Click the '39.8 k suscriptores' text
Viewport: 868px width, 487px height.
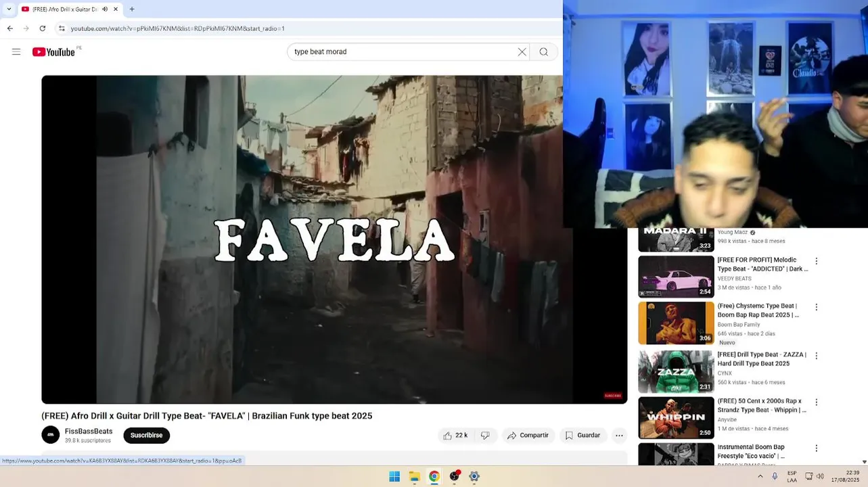(88, 441)
